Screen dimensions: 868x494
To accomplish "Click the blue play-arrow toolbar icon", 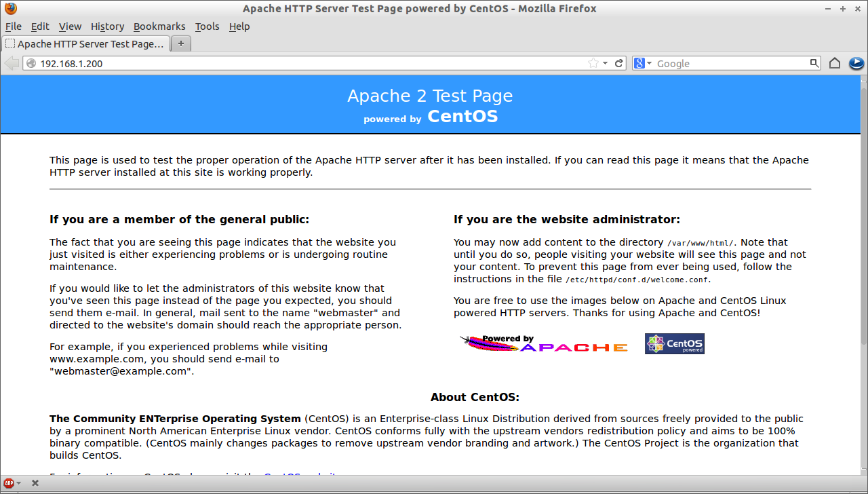I will (856, 63).
